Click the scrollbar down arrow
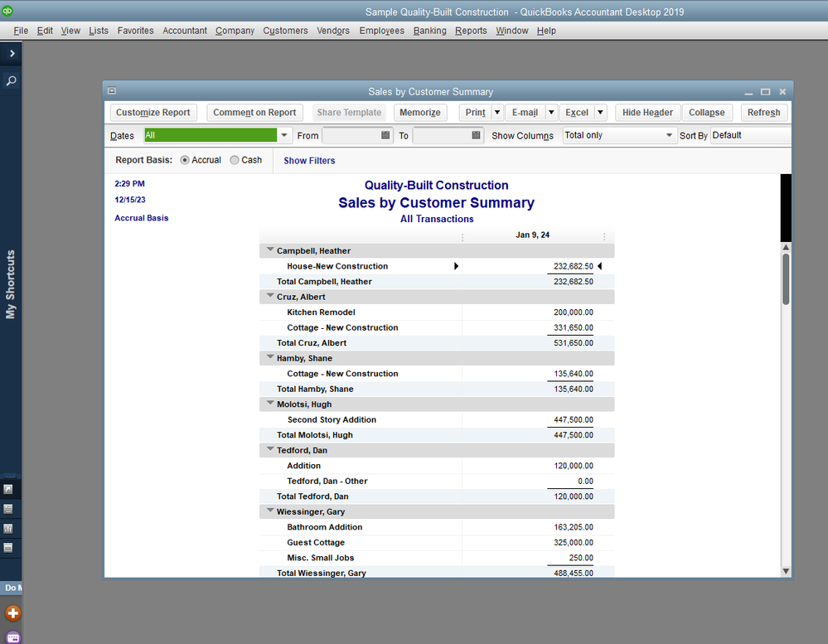This screenshot has height=644, width=828. 786,571
